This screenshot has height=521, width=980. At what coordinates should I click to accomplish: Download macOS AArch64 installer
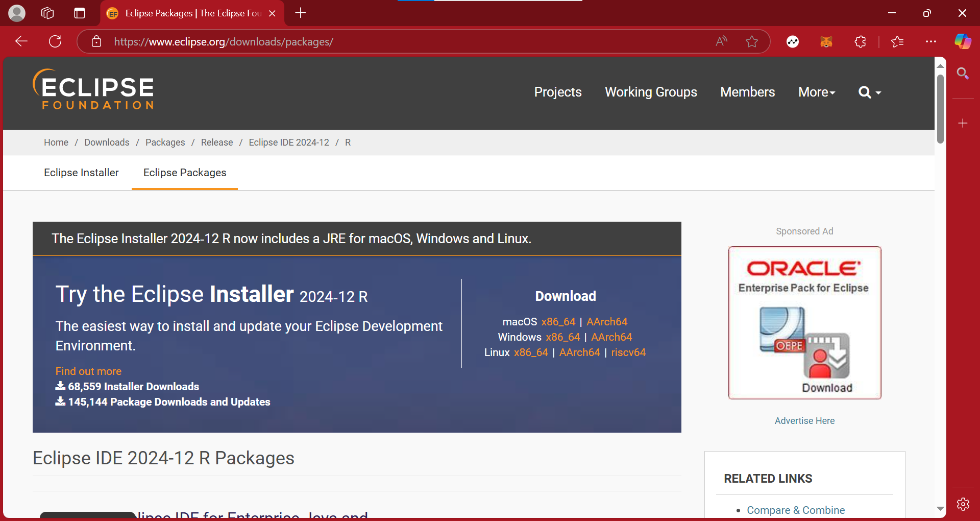coord(607,322)
